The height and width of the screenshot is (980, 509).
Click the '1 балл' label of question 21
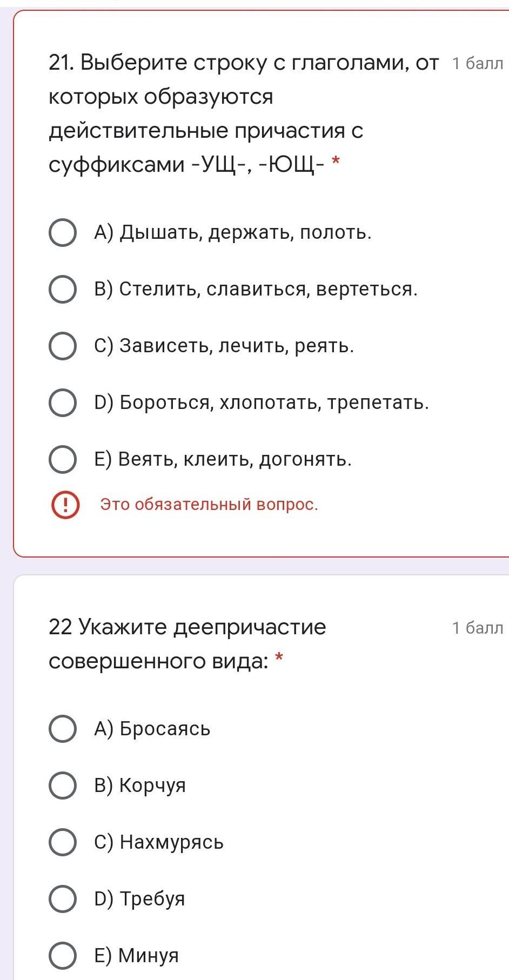[x=478, y=64]
